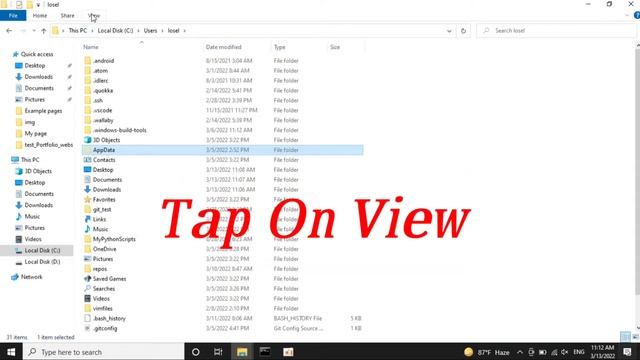Open test_Portfolio_webs folder in sidebar
640x360 pixels.
coord(48,145)
